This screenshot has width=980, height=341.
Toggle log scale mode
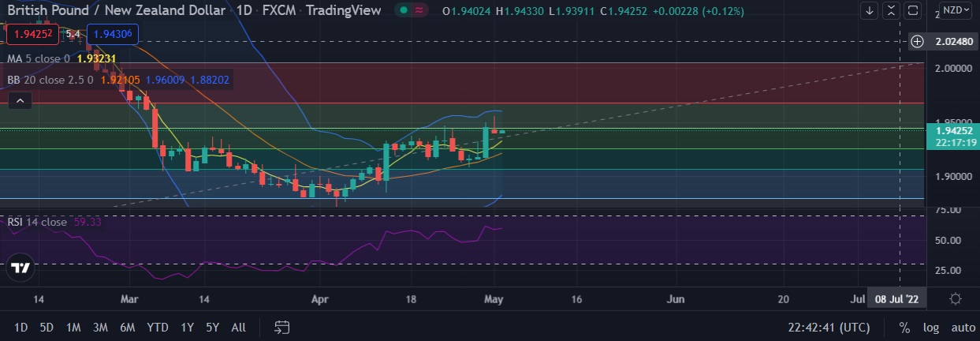point(931,327)
